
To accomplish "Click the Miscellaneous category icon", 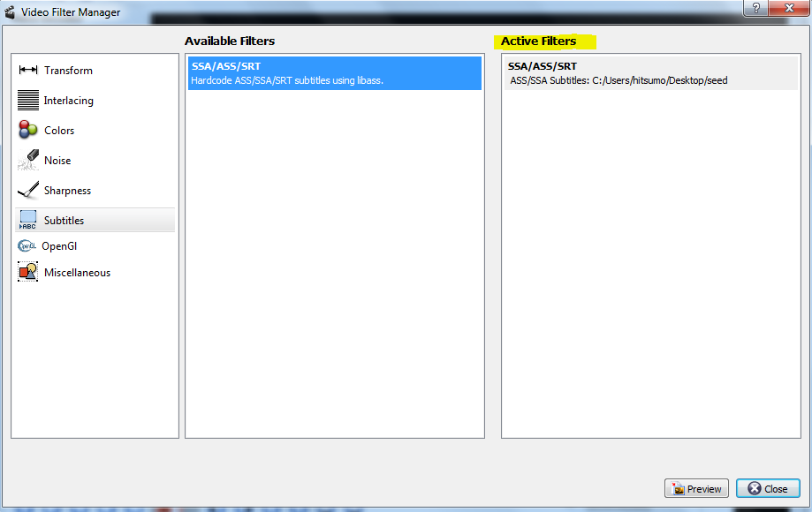I will point(28,273).
